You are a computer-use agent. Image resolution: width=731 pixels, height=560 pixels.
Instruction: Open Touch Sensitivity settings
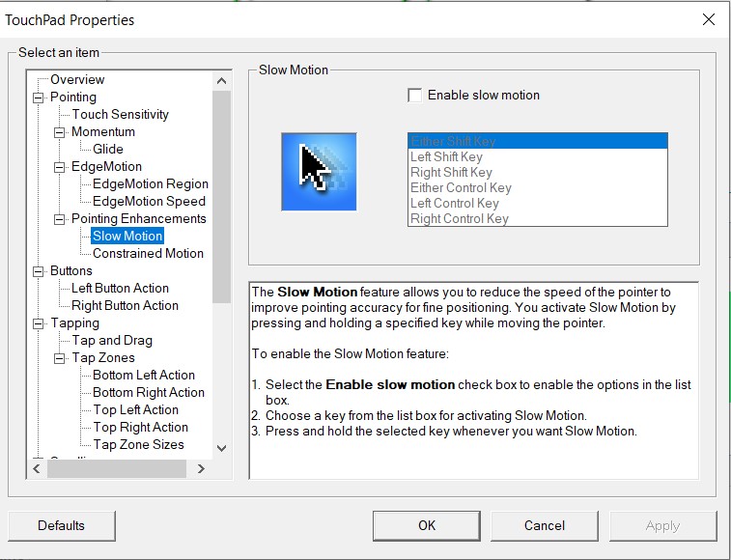pos(120,115)
